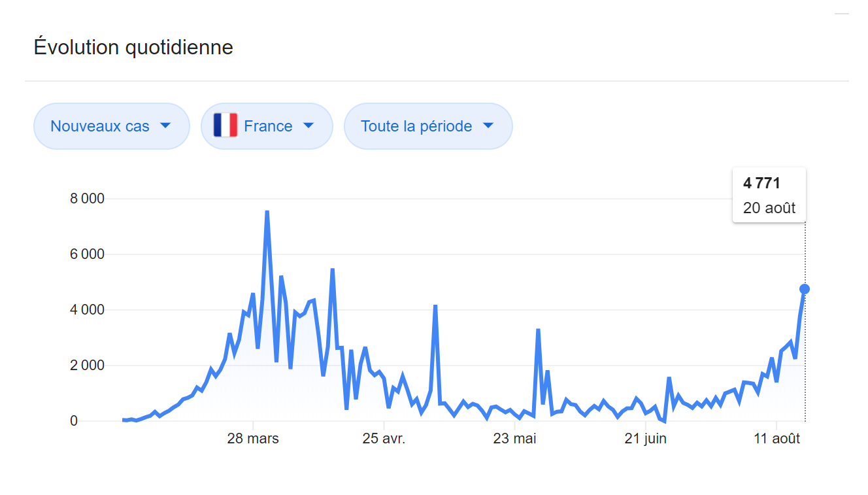The image size is (868, 495).
Task: Select the 25 avr. axis label
Action: coord(384,439)
